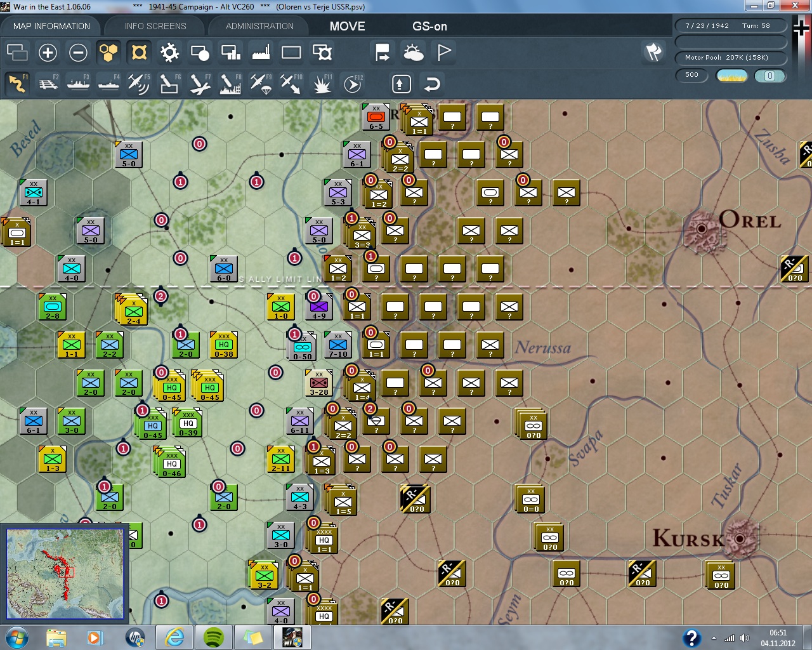Select the HQ unit labeled 0-46
812x650 pixels.
click(170, 462)
